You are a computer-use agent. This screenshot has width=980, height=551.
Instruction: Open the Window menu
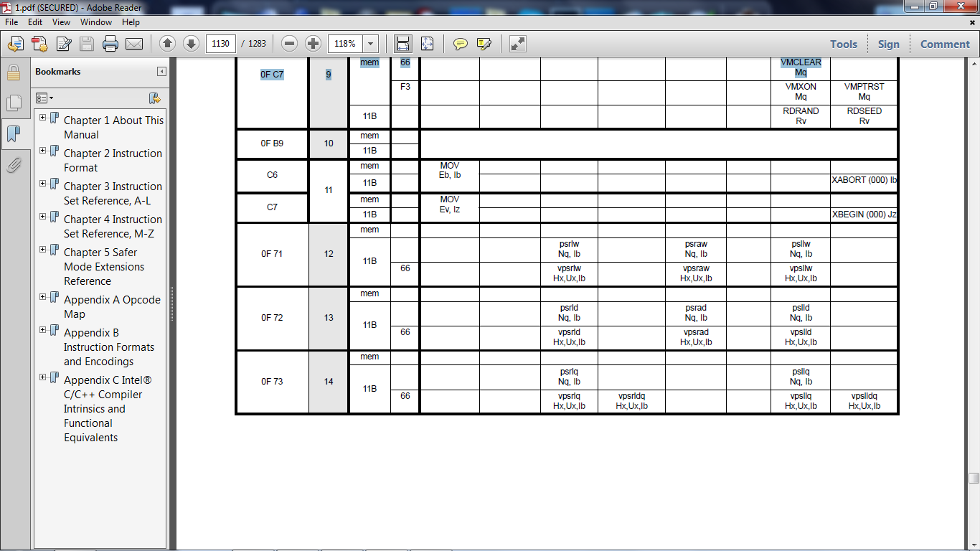(96, 22)
